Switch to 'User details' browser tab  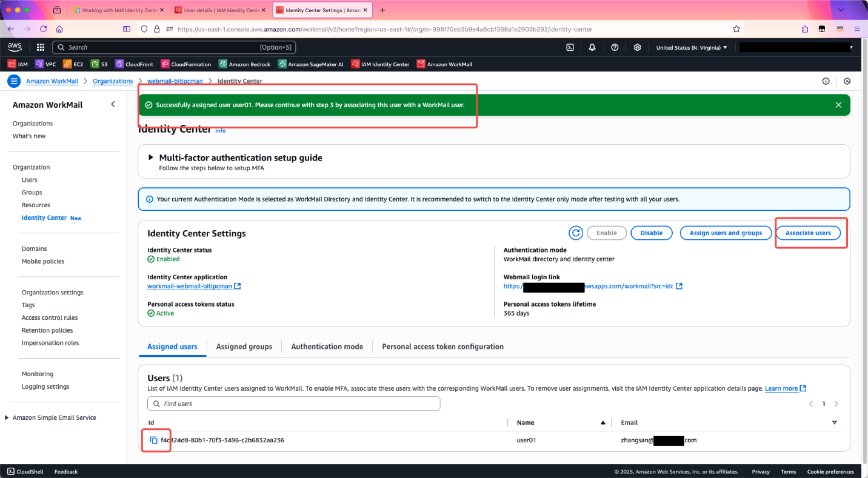coord(219,10)
